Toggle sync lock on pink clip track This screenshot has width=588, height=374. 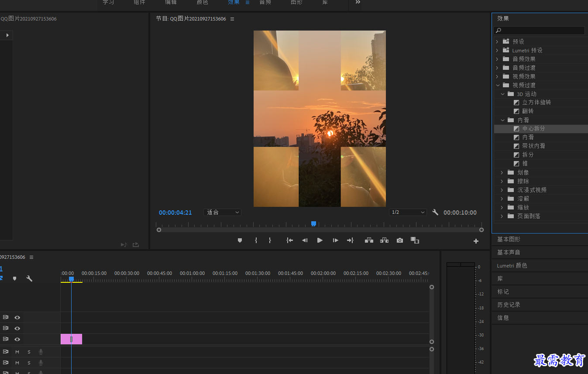coord(6,339)
